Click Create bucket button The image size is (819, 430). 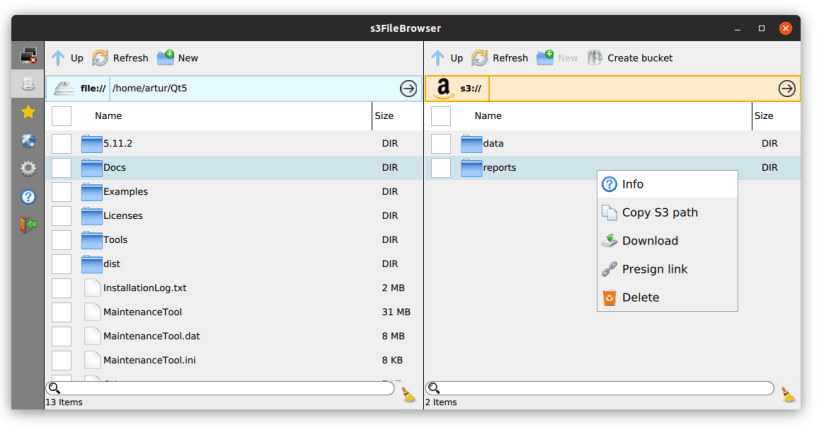pyautogui.click(x=630, y=58)
